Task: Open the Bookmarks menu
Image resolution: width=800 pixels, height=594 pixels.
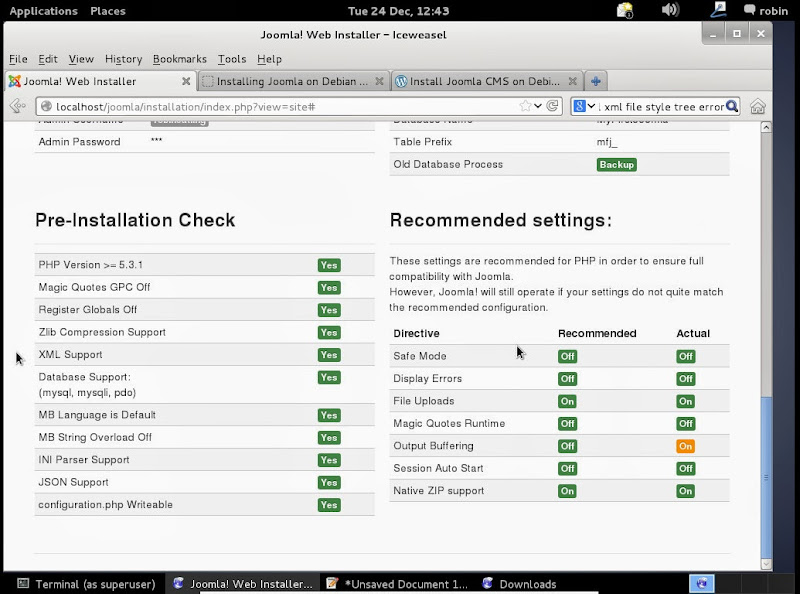Action: tap(180, 59)
